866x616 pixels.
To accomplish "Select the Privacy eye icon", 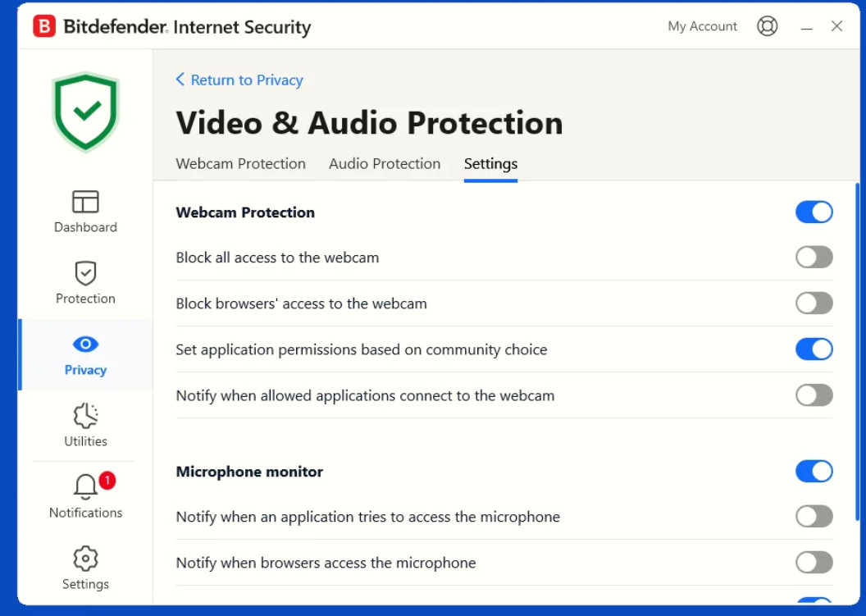I will coord(85,345).
